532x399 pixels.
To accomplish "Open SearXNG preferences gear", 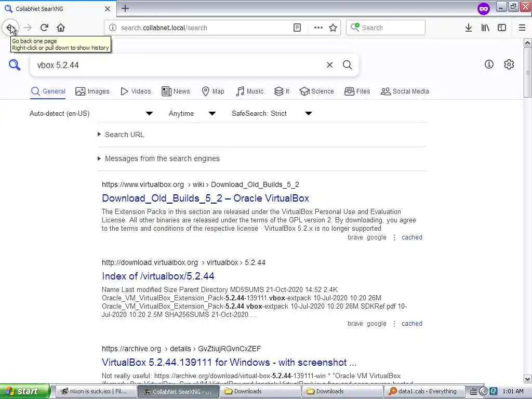I will [x=509, y=64].
